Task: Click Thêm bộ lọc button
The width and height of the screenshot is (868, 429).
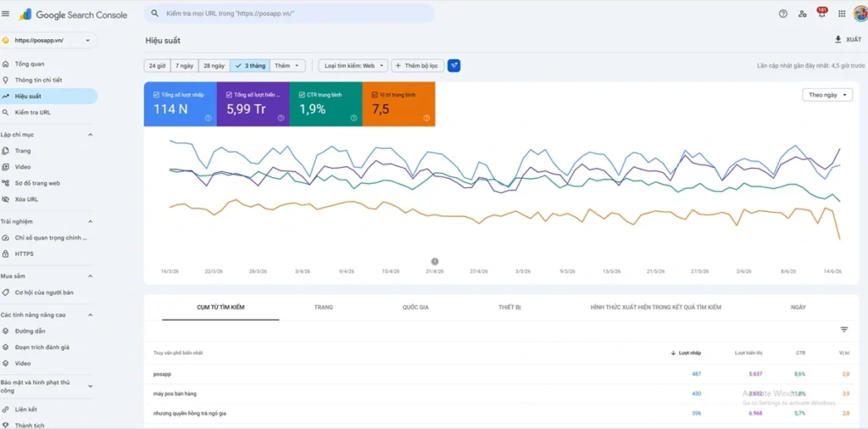Action: click(417, 66)
